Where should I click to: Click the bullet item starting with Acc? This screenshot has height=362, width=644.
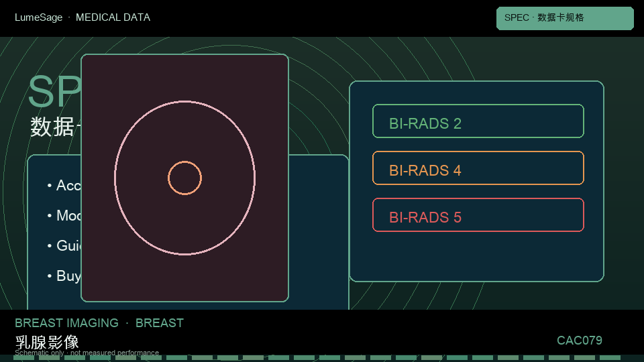(x=64, y=186)
